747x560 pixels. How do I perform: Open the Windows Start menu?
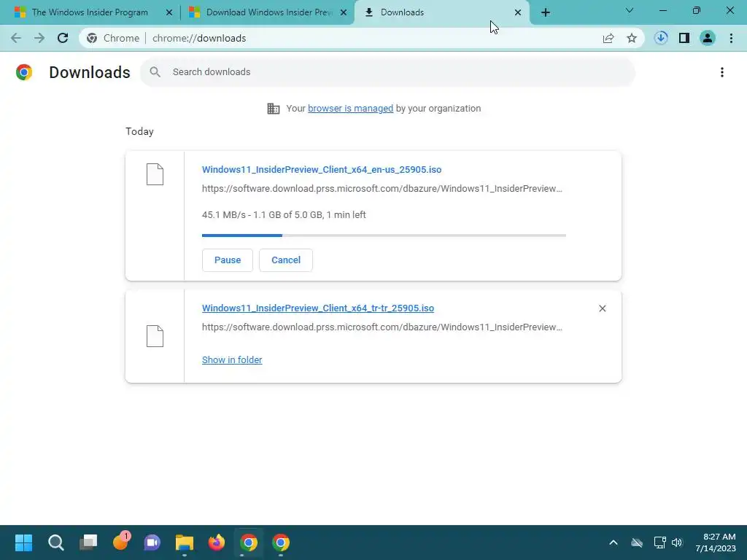tap(23, 542)
